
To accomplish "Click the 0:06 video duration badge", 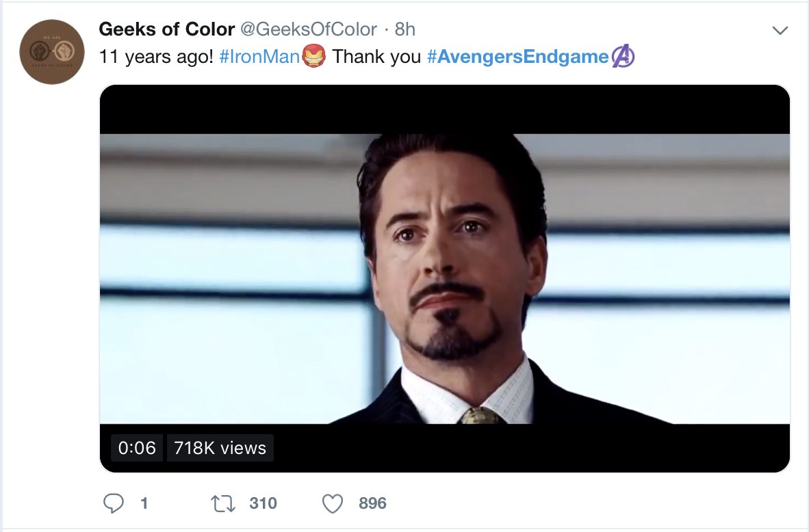I will pyautogui.click(x=137, y=448).
